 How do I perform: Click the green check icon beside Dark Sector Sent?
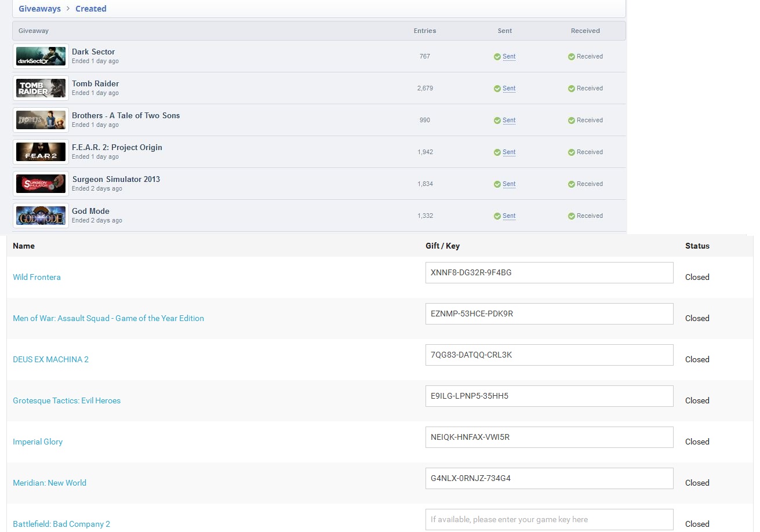click(497, 57)
